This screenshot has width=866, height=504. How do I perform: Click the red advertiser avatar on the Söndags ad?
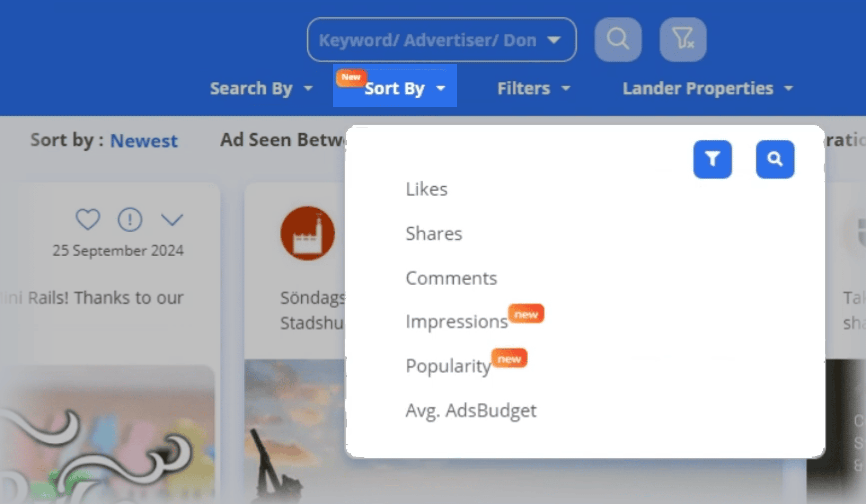tap(308, 234)
